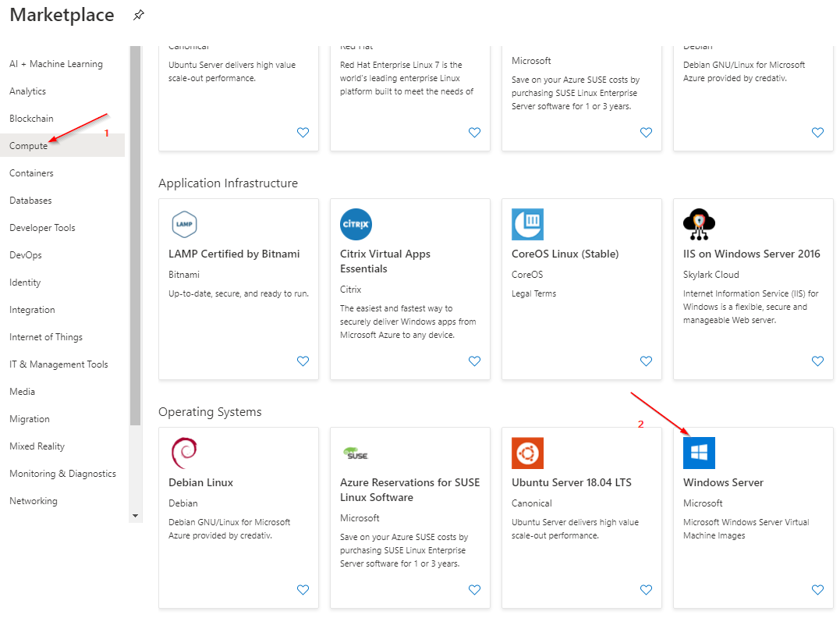Favorite the top-row Debian GNU/Linux card

(x=817, y=132)
